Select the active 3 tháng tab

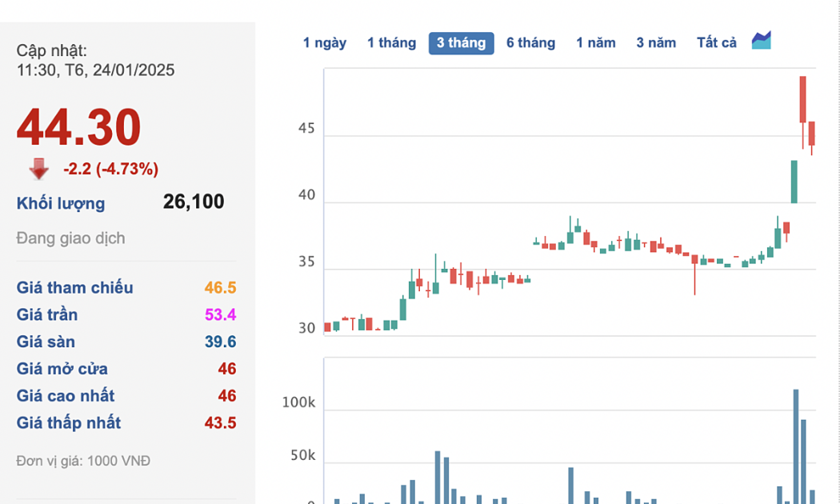click(x=461, y=43)
